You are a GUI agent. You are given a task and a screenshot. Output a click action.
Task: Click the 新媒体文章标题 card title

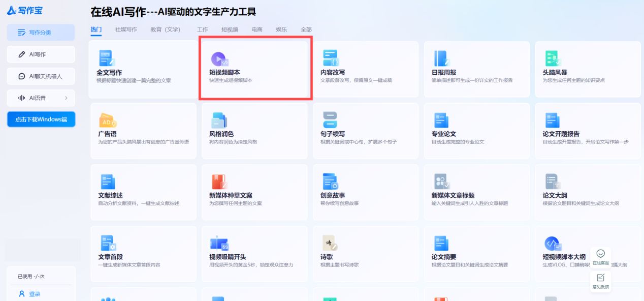(x=453, y=196)
